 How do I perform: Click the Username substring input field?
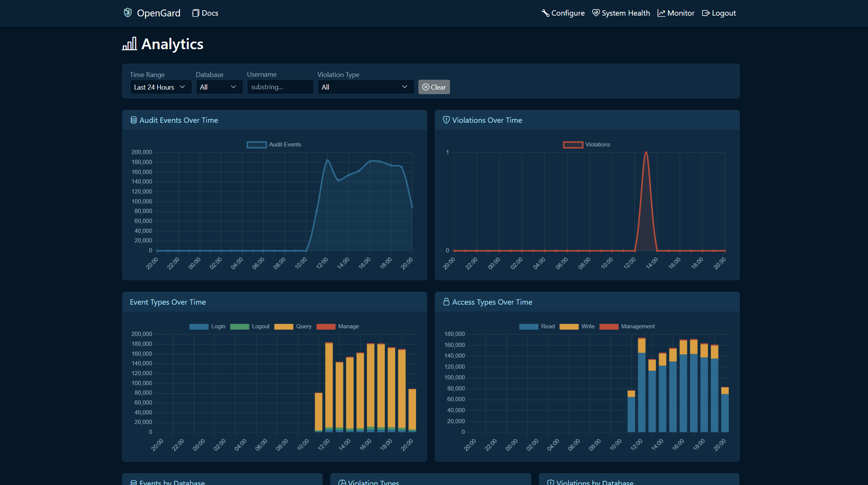(280, 87)
